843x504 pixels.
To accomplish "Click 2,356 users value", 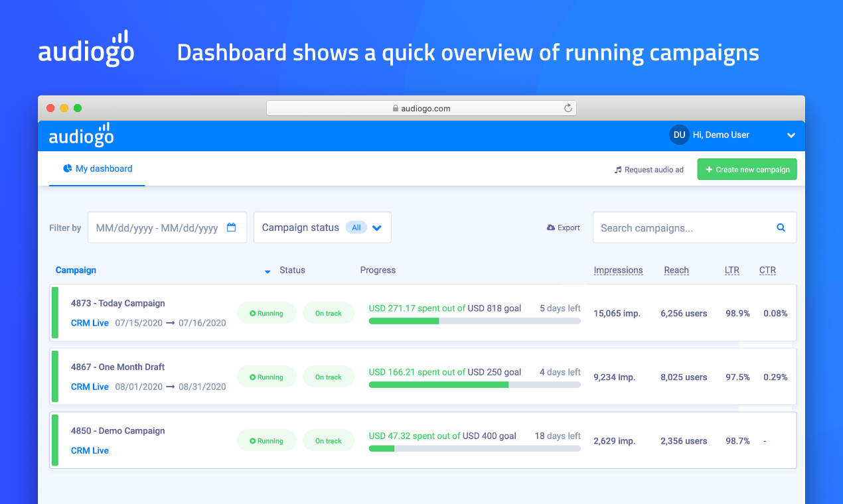I will (684, 440).
